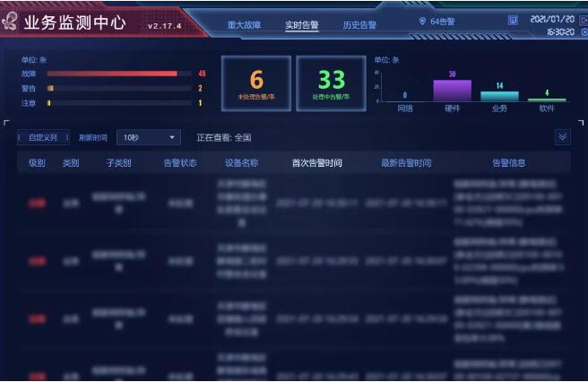Click the 设备名称 column header

pyautogui.click(x=241, y=163)
